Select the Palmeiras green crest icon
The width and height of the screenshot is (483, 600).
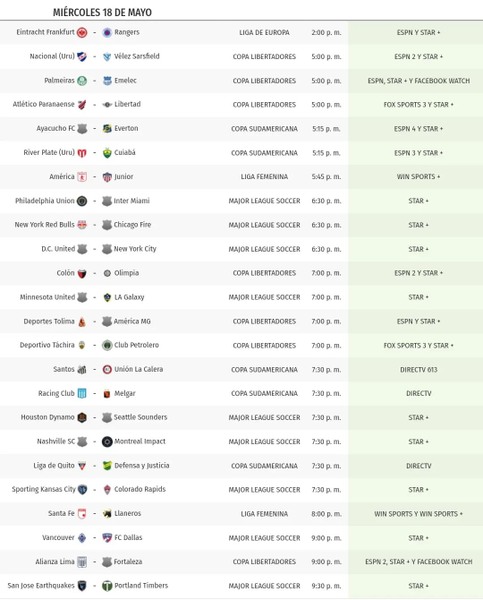point(82,81)
